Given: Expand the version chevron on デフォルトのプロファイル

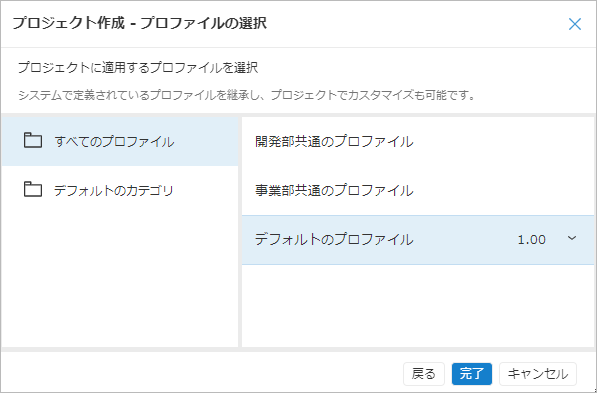Looking at the screenshot, I should click(x=572, y=238).
